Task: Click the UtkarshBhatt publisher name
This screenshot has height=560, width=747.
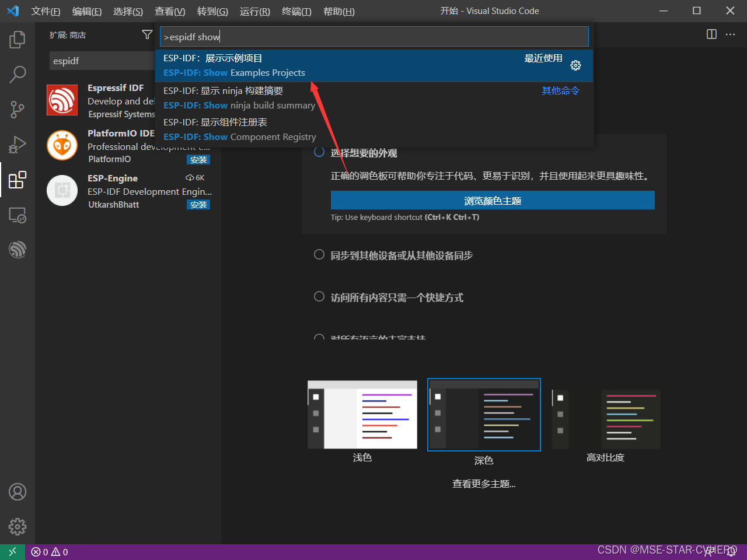Action: [x=114, y=205]
